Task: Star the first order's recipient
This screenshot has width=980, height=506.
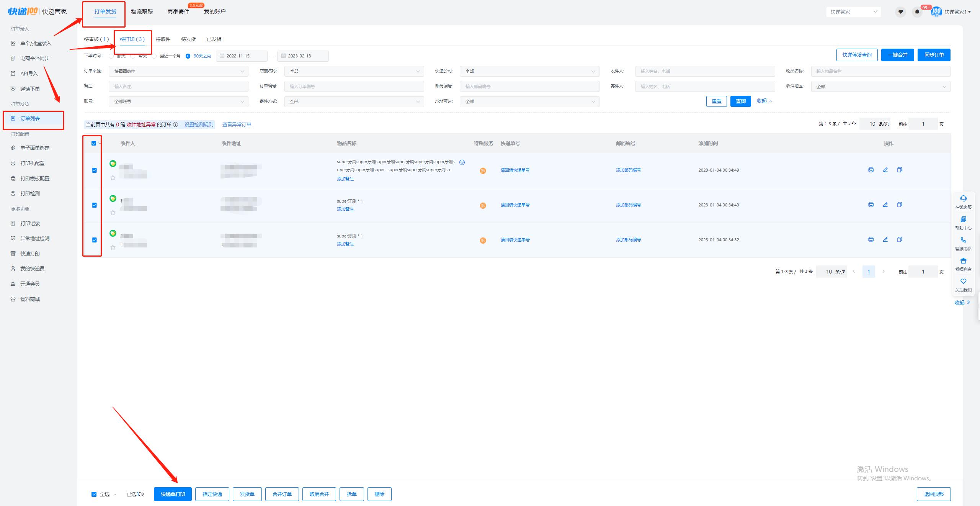Action: pos(113,178)
